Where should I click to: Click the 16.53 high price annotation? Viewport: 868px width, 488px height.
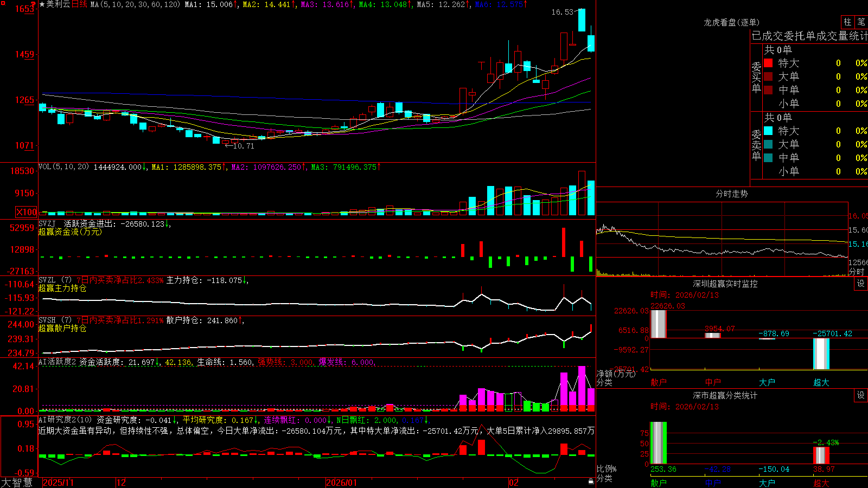(562, 12)
